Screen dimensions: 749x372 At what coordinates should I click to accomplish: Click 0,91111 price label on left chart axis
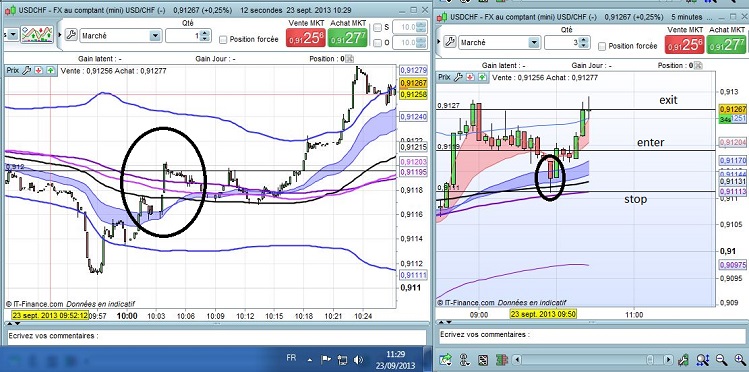pyautogui.click(x=414, y=275)
